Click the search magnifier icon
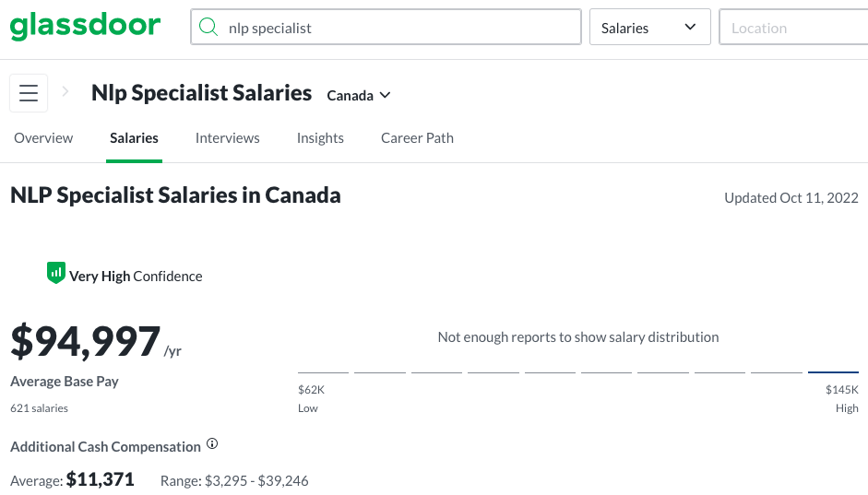Viewport: 868px width, 495px height. tap(208, 27)
